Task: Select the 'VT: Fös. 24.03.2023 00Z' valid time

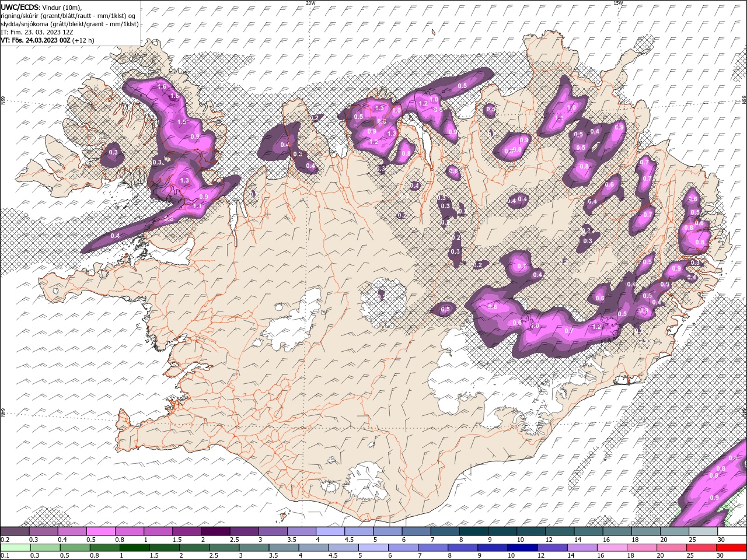Action: click(x=35, y=40)
